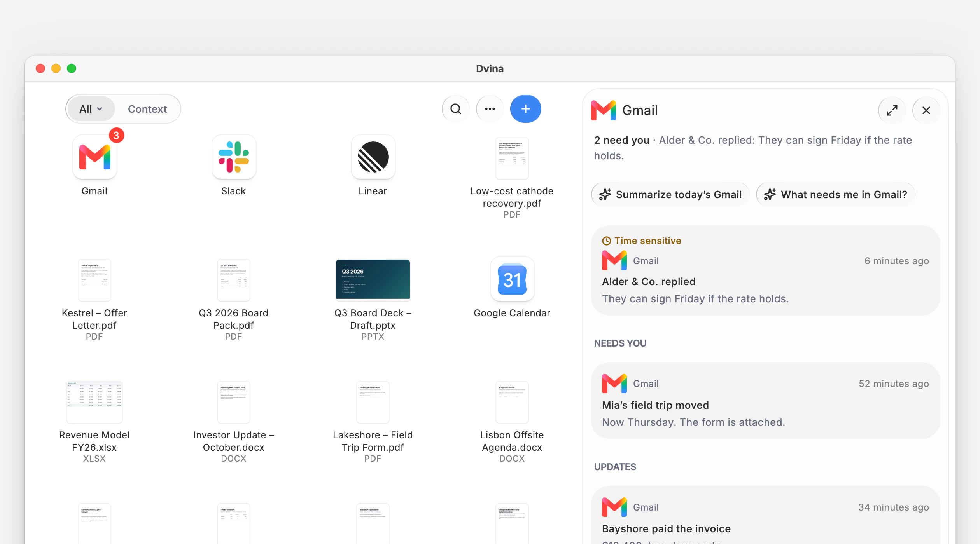Open the Gmail app tile in grid
Screen dimensions: 980x544
(94, 157)
